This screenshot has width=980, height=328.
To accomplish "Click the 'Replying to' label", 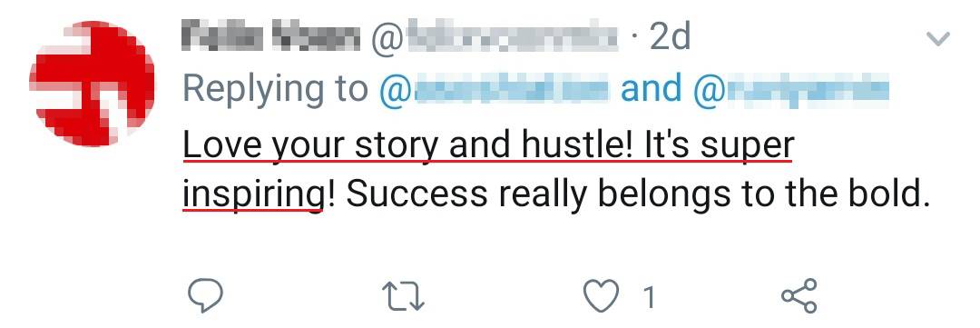I will [275, 90].
